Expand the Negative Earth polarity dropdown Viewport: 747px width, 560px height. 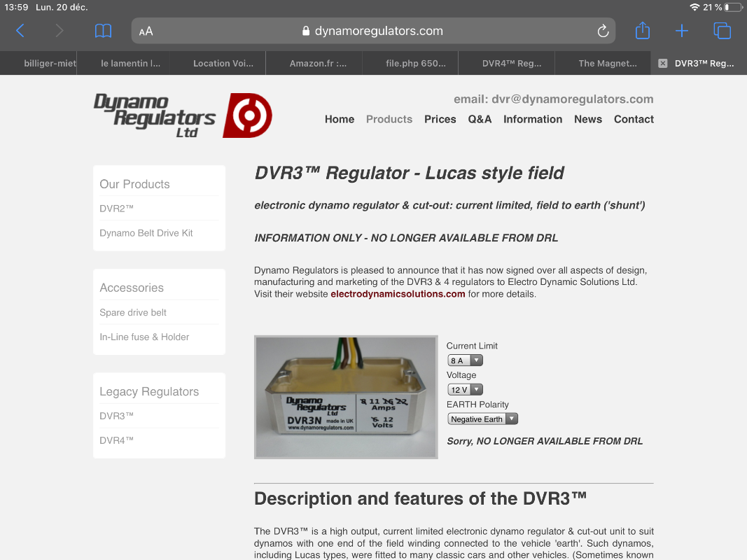coord(482,419)
